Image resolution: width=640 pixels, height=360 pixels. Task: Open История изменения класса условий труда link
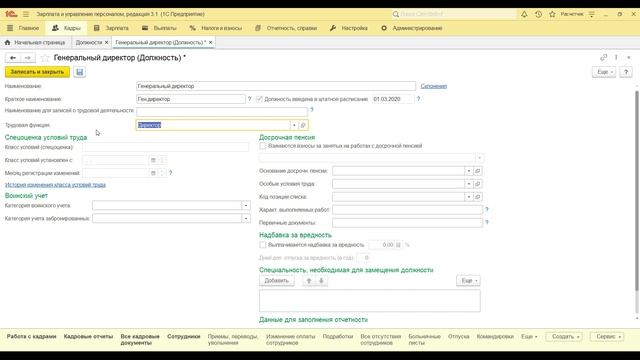pyautogui.click(x=55, y=185)
